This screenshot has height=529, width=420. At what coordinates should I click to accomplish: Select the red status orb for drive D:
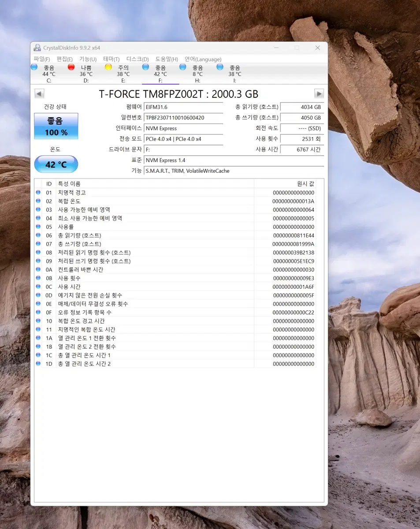[71, 67]
